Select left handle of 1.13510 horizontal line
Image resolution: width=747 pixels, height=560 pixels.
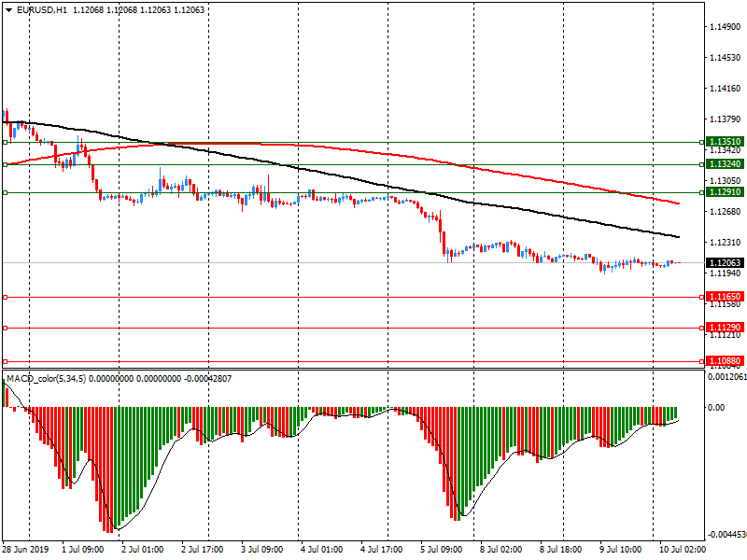point(6,142)
